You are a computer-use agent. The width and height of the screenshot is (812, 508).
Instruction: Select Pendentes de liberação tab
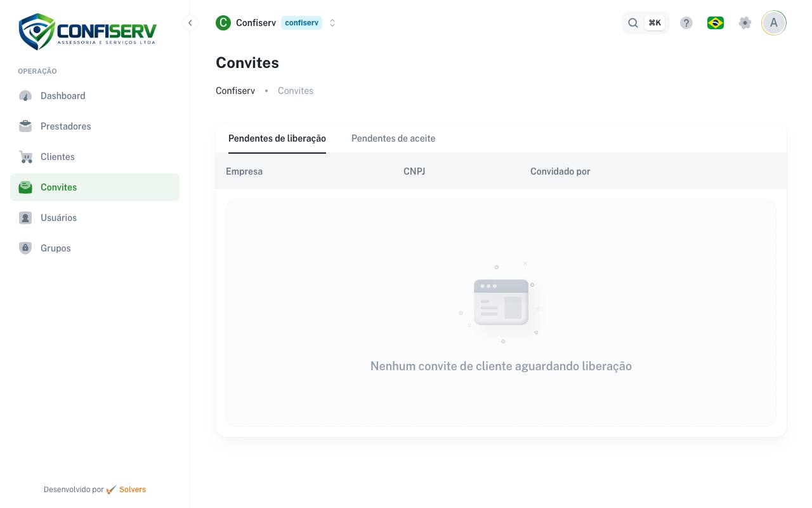click(277, 138)
